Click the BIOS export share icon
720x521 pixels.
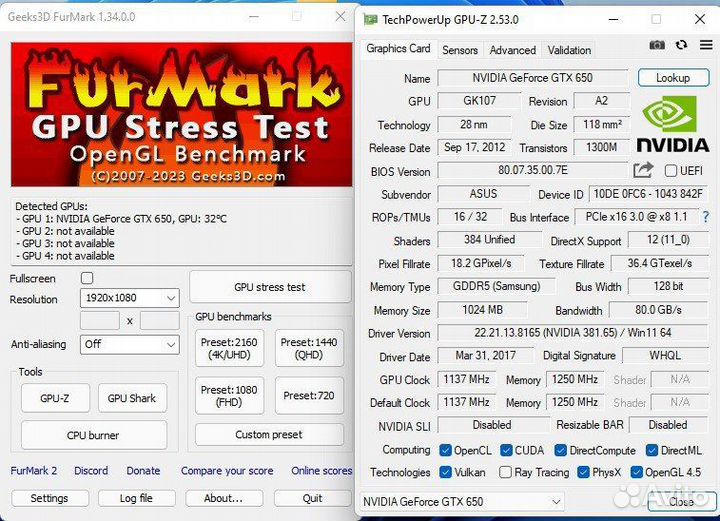[x=643, y=170]
